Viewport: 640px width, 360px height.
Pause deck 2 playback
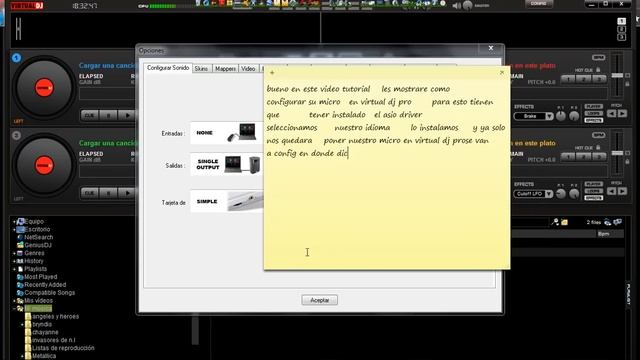click(109, 193)
